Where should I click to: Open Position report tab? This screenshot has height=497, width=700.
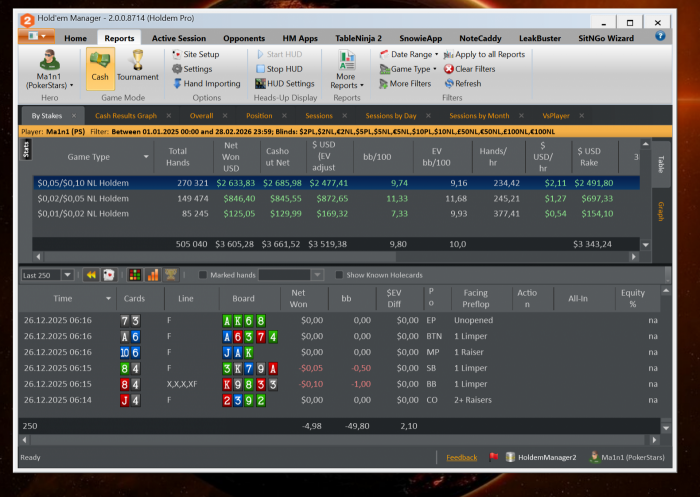pyautogui.click(x=259, y=116)
